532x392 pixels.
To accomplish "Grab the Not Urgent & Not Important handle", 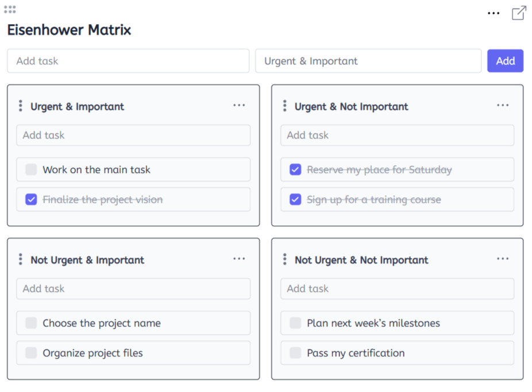I will click(285, 260).
